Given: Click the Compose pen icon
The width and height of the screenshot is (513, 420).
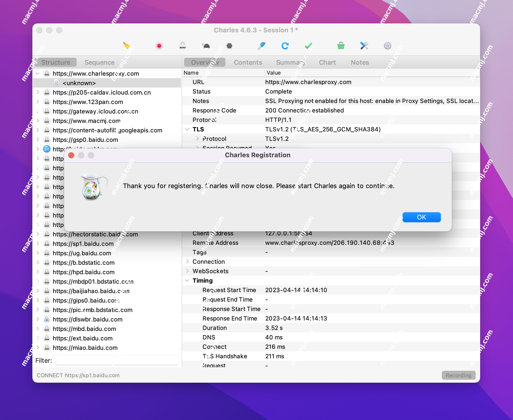Looking at the screenshot, I should [261, 46].
